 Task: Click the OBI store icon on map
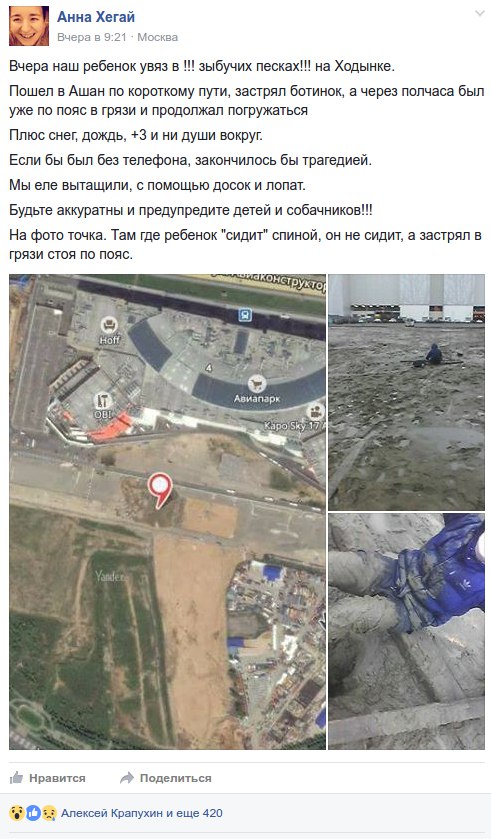[x=102, y=400]
